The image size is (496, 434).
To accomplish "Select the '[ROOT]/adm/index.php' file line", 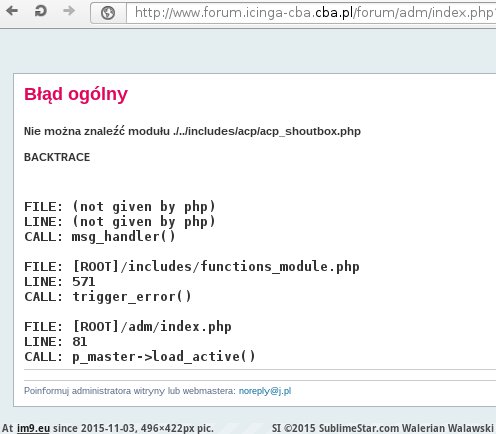I will (128, 327).
